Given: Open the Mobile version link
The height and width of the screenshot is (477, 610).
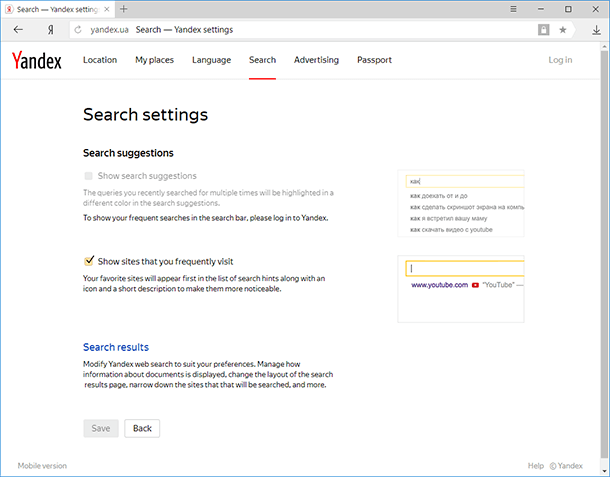Looking at the screenshot, I should (42, 466).
